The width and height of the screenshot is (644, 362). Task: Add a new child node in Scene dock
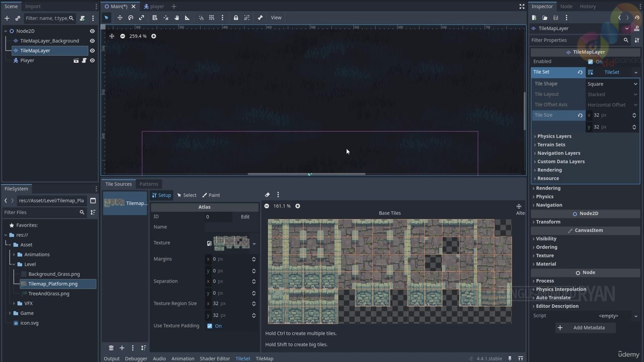coord(7,18)
